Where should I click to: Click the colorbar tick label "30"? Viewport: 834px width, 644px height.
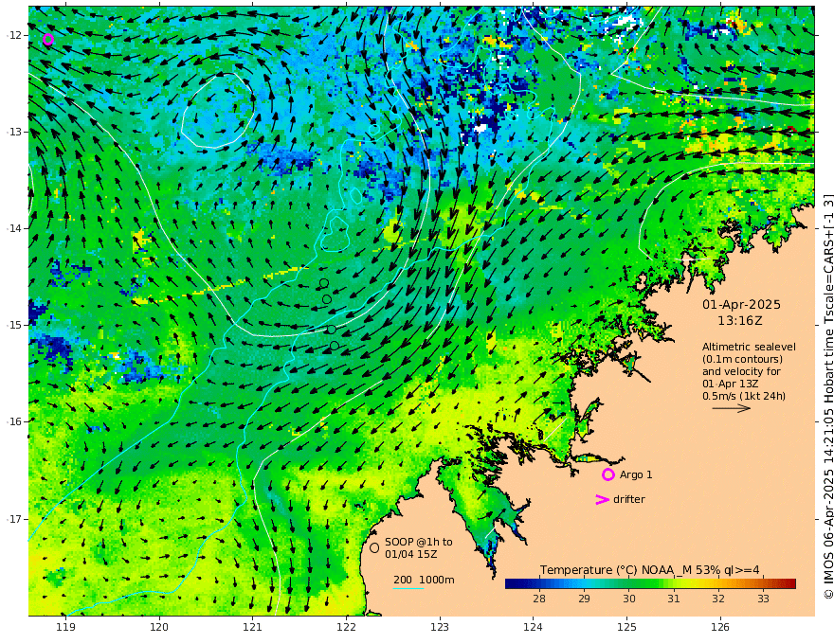[x=628, y=599]
